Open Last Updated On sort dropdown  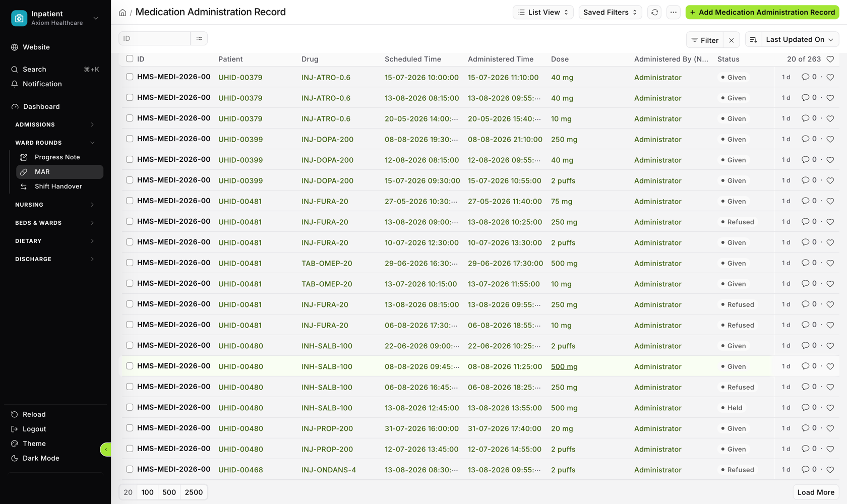(800, 40)
